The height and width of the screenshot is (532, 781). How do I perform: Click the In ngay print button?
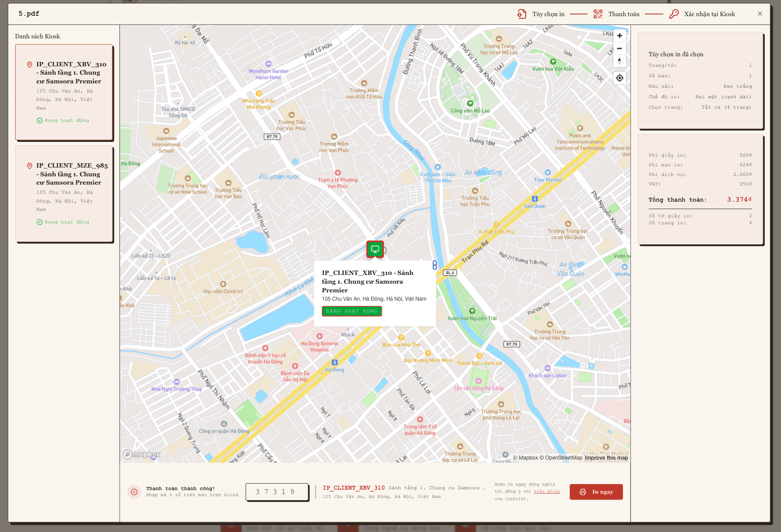coord(596,492)
